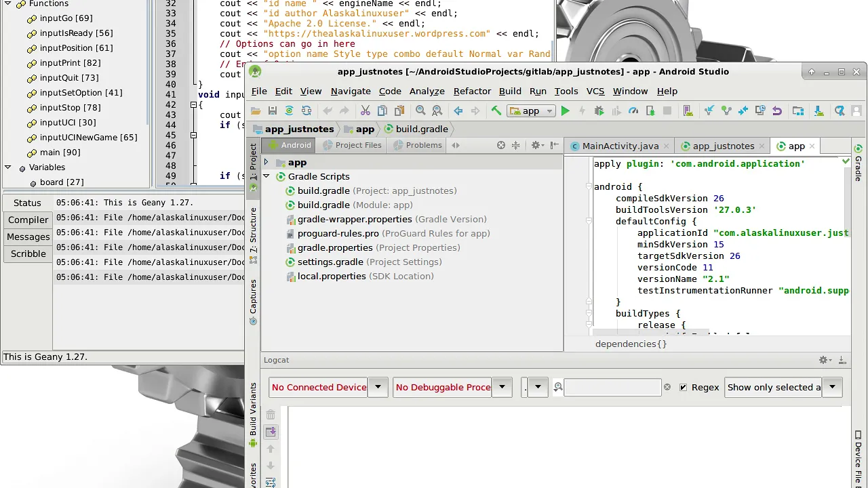Select proguard-rules.pro in Project tree
This screenshot has height=488, width=868.
click(388, 233)
